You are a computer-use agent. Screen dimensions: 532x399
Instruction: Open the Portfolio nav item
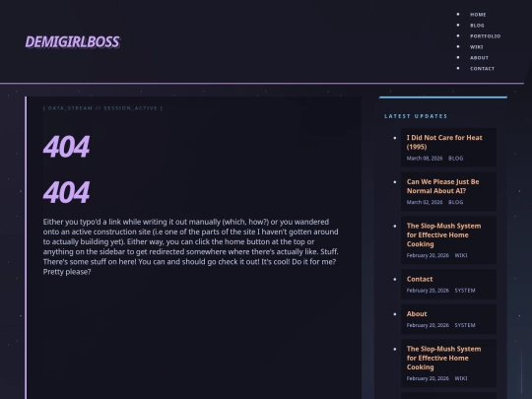tap(485, 36)
